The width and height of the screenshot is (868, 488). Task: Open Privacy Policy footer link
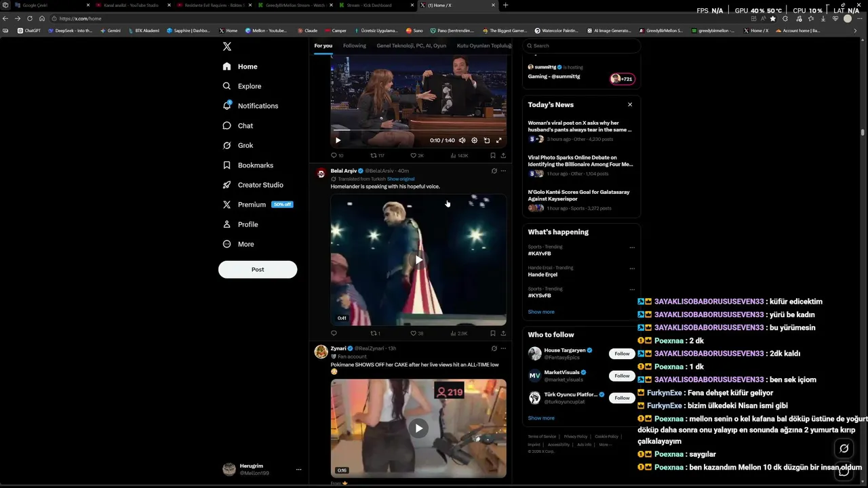(x=576, y=436)
